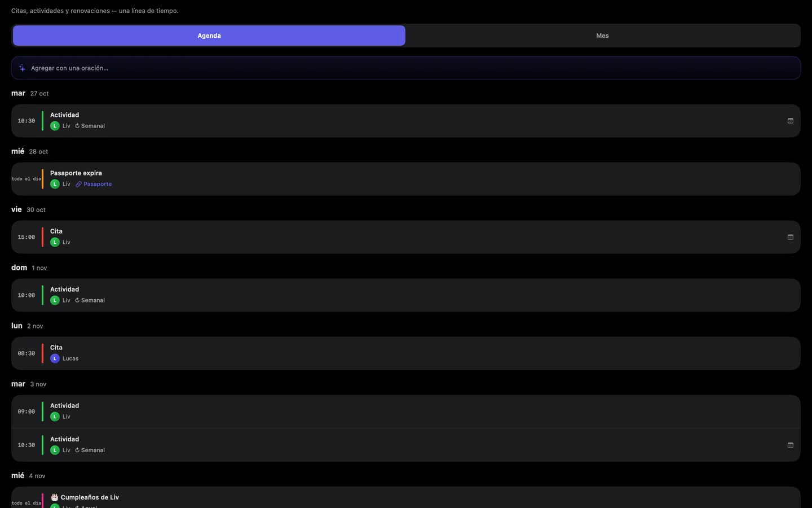Select the Agenda tab

[209, 36]
